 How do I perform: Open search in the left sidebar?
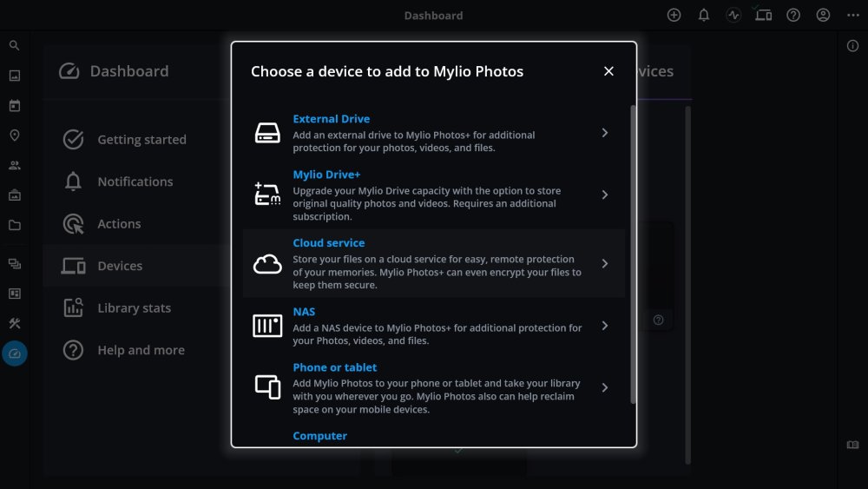[x=15, y=45]
